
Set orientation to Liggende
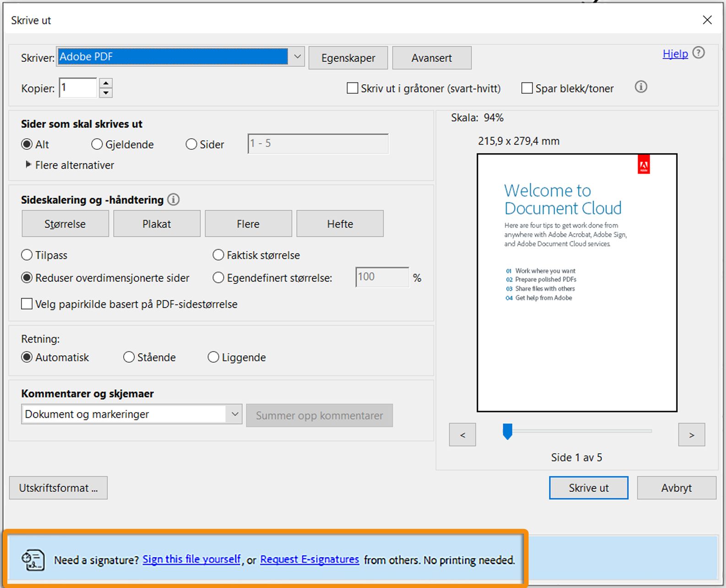[213, 357]
